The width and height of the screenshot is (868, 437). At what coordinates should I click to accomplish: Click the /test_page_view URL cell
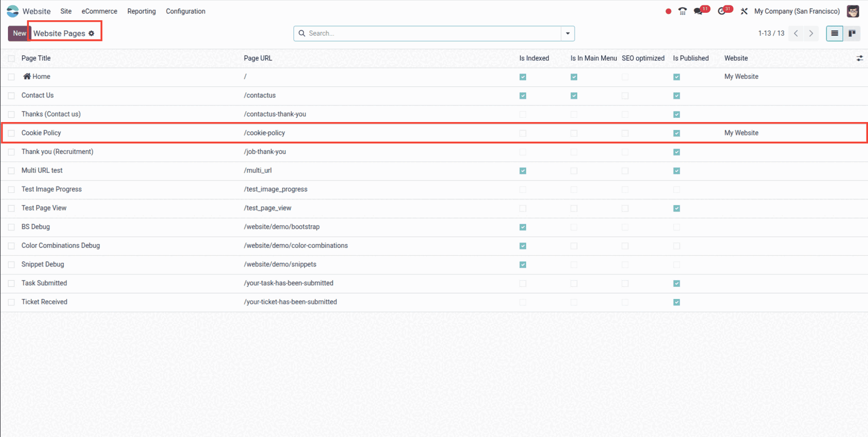click(267, 208)
